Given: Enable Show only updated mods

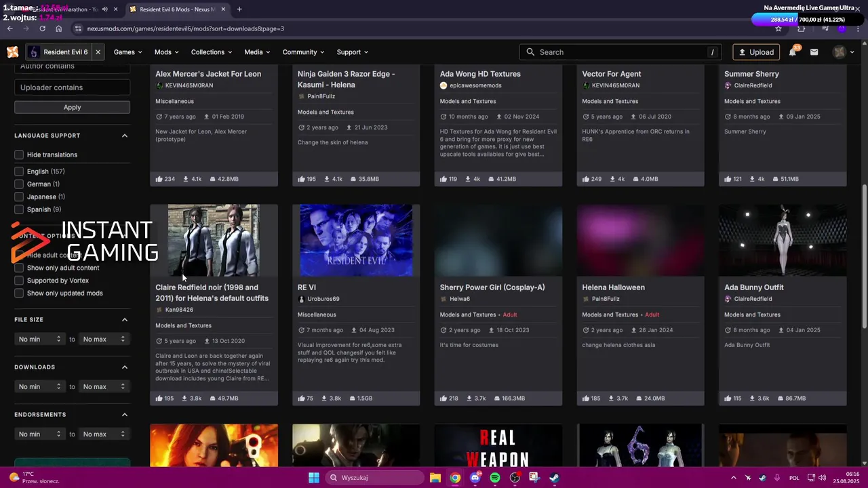Looking at the screenshot, I should pyautogui.click(x=19, y=293).
